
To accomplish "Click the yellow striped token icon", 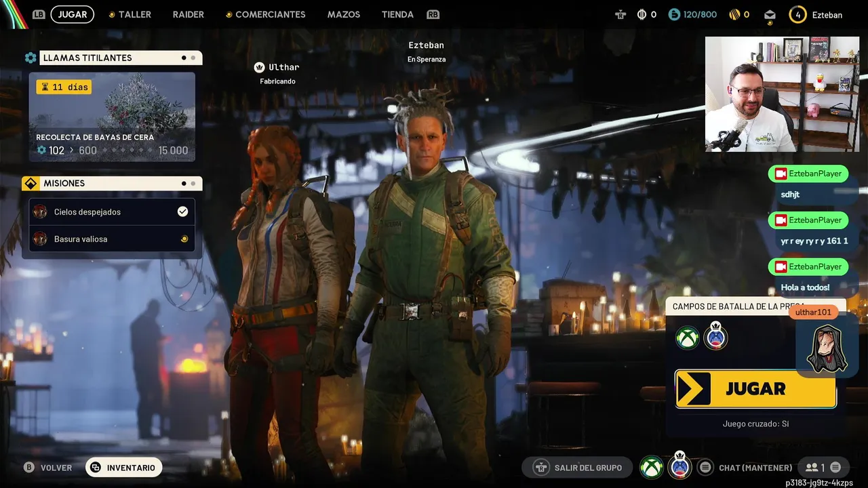I will coord(734,14).
